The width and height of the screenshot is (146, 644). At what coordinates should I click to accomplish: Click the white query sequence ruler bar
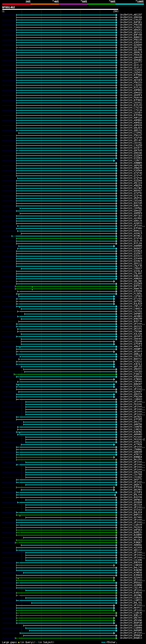60,10
